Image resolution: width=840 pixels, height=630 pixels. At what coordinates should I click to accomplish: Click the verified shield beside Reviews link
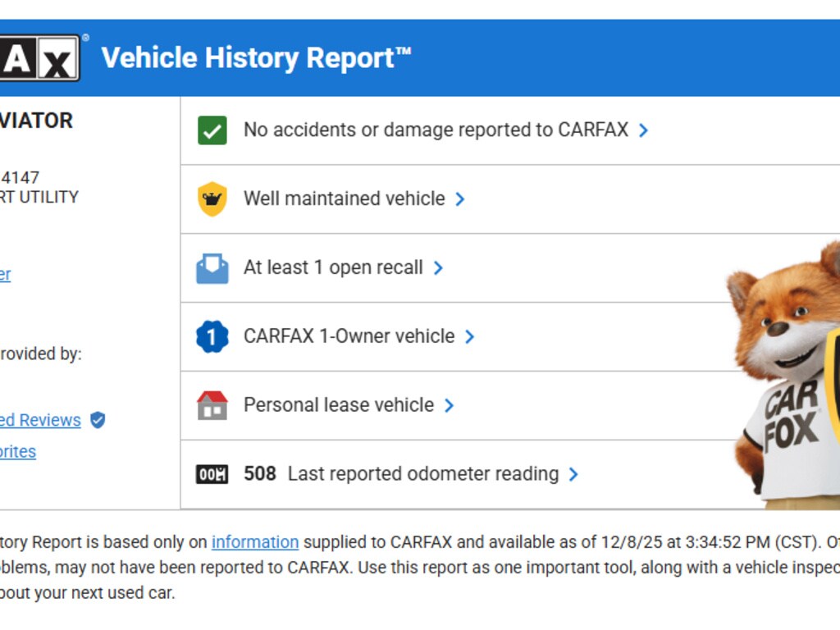click(x=98, y=420)
